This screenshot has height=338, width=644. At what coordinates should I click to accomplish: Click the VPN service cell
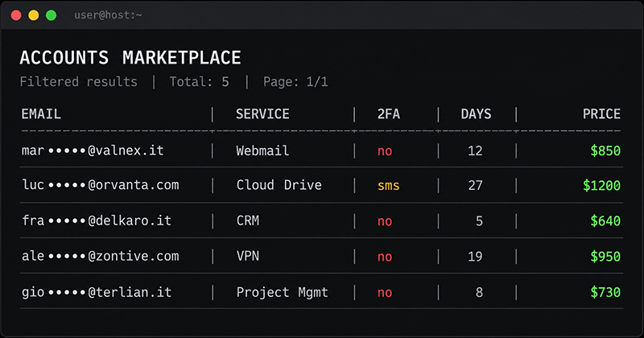(248, 256)
